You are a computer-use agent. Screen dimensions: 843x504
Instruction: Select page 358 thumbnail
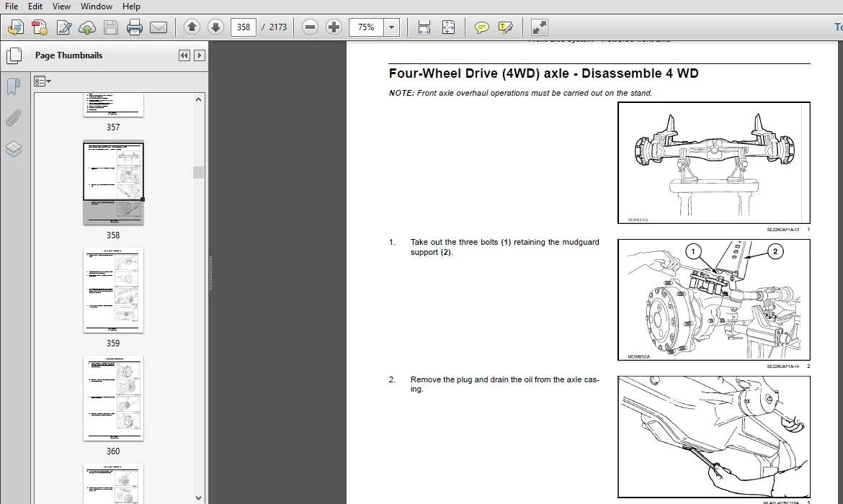tap(113, 183)
